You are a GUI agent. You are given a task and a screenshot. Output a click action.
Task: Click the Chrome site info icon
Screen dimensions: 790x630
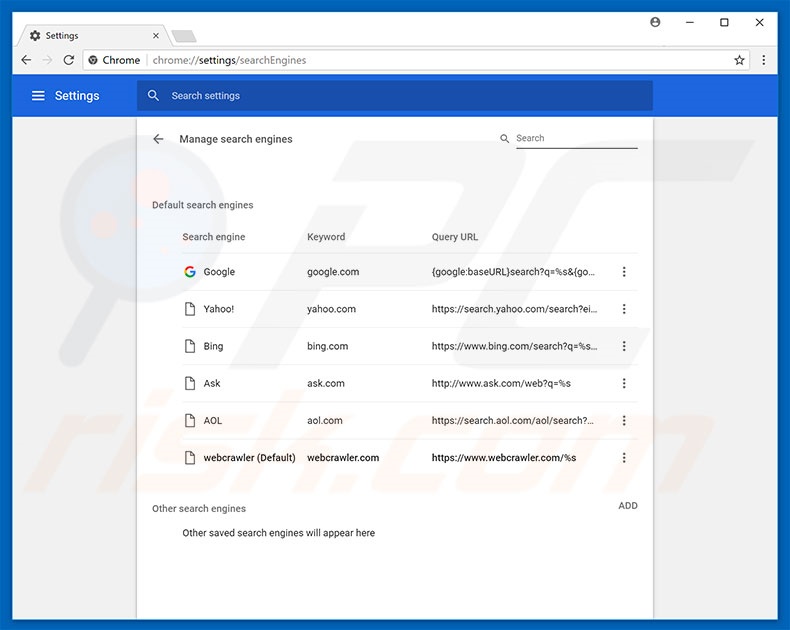(93, 60)
